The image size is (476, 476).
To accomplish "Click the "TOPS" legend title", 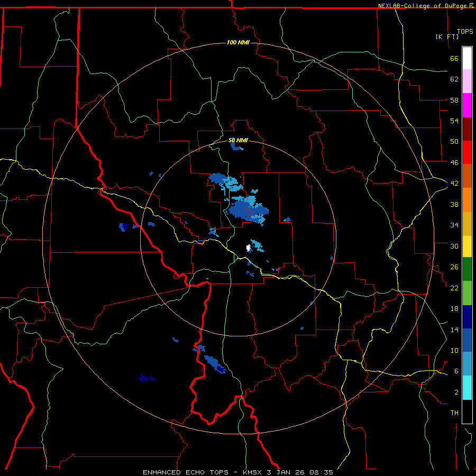I will [x=465, y=32].
